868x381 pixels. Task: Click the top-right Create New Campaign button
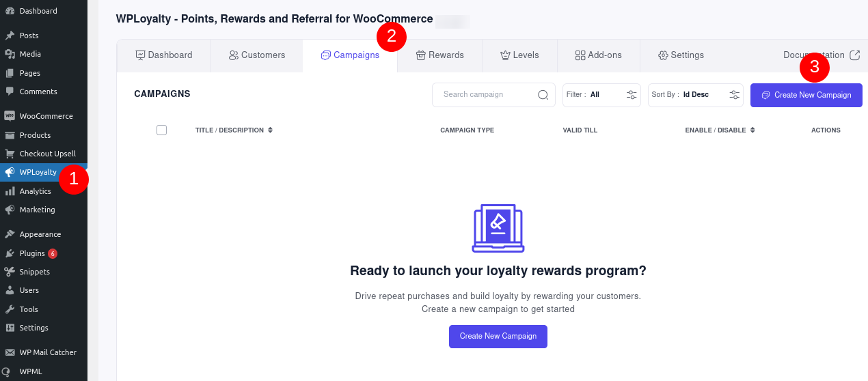click(x=806, y=95)
